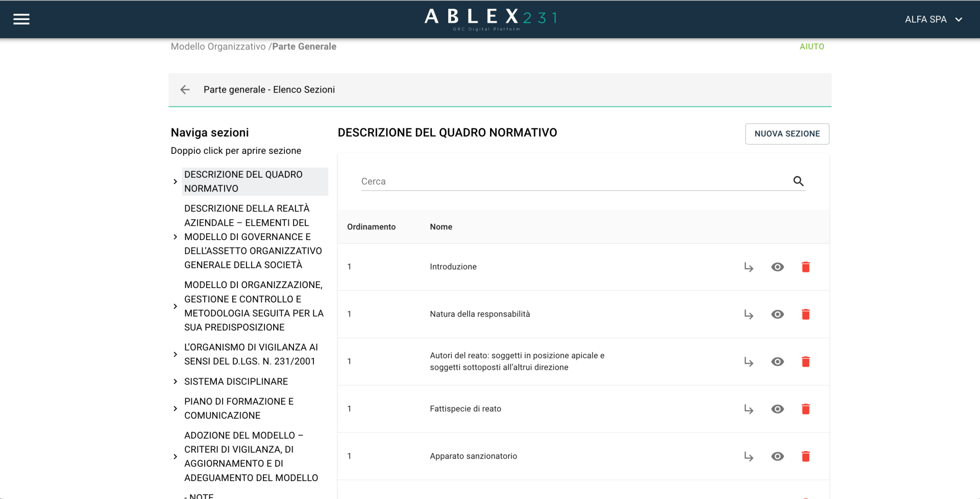Delete the Apparato sanzionatorio section

click(x=805, y=457)
